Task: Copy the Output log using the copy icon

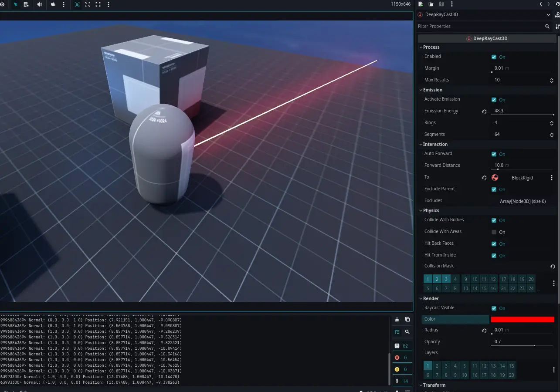Action: coord(407,319)
